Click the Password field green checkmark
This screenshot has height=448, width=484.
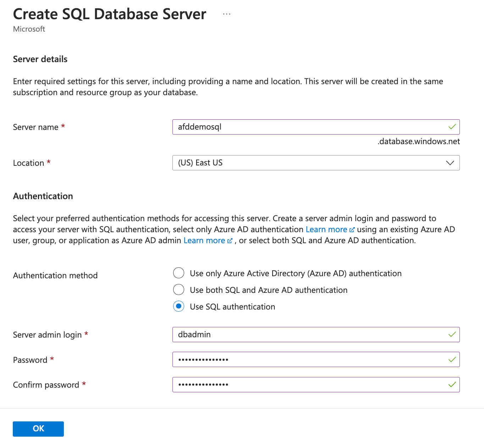pos(452,360)
